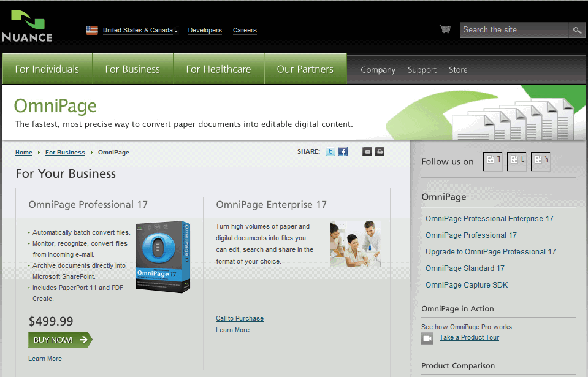Image resolution: width=588 pixels, height=377 pixels.
Task: Follow us on YouTube icon
Action: (541, 161)
